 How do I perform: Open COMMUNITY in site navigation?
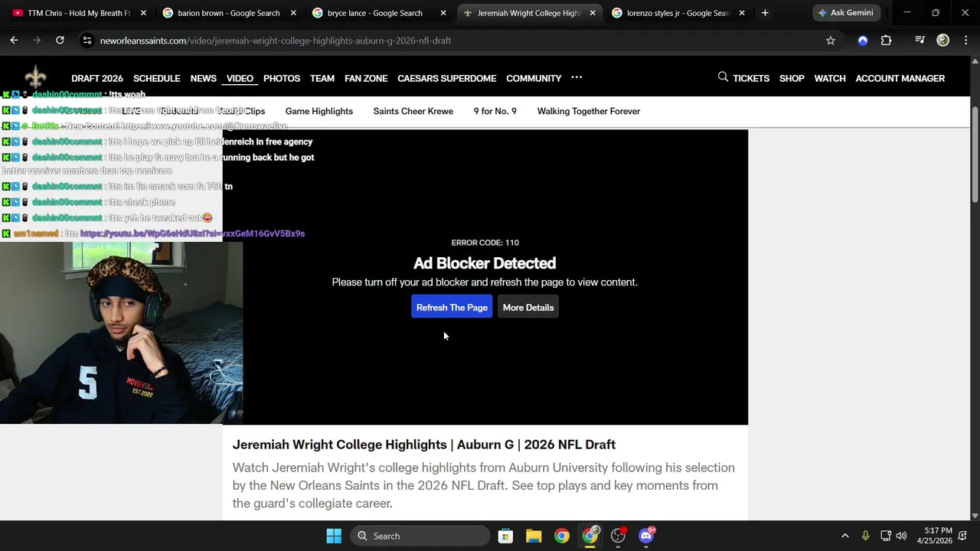534,78
